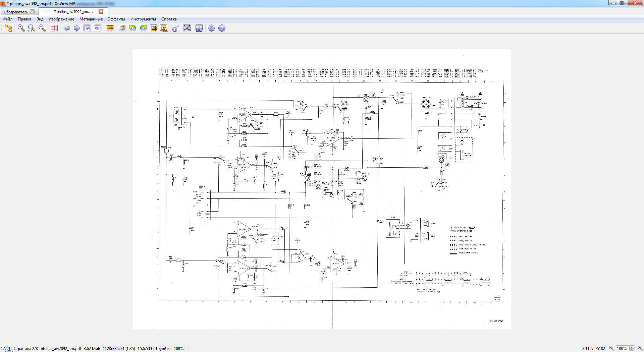Toggle the red grid overlay
Image resolution: width=644 pixels, height=352 pixels.
pos(54,28)
